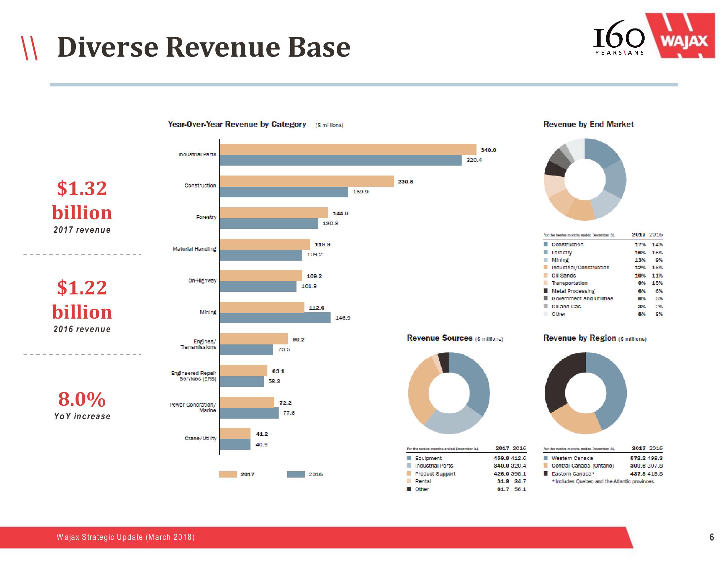Click the "YoY increase" caption
This screenshot has width=728, height=563.
[x=82, y=416]
